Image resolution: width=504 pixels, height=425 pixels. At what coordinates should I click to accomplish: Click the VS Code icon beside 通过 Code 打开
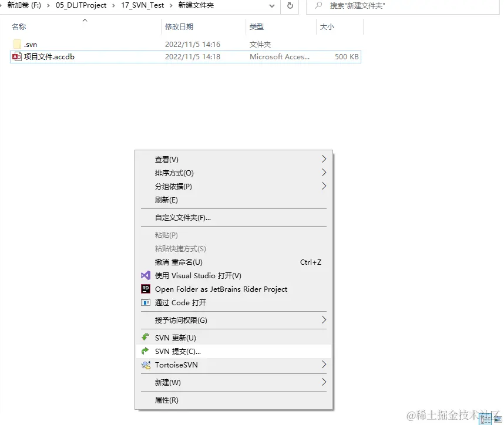[x=145, y=302]
